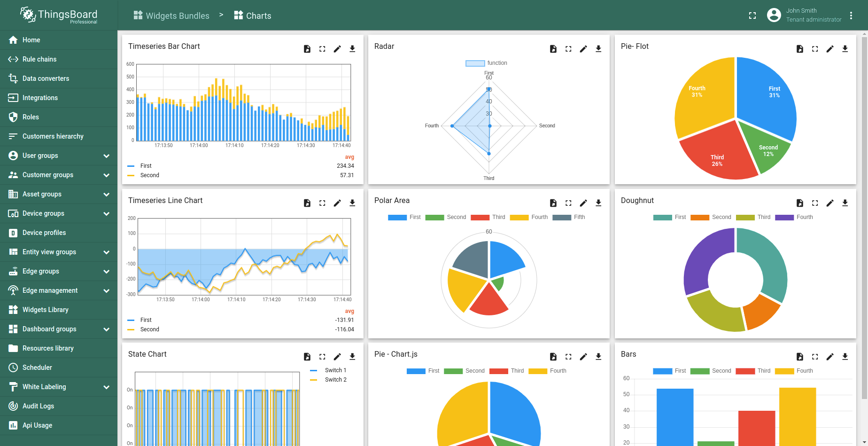The width and height of the screenshot is (868, 446).
Task: Open the Scheduler page
Action: (59, 368)
